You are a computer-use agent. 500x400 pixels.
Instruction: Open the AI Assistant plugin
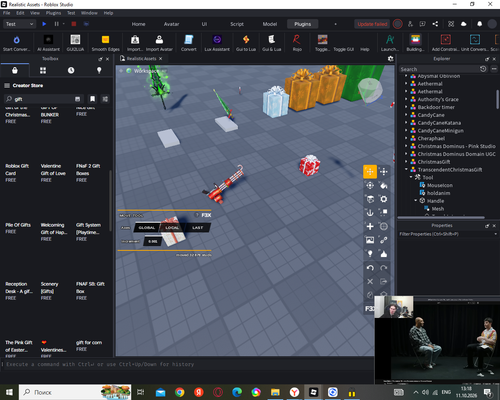tap(48, 43)
